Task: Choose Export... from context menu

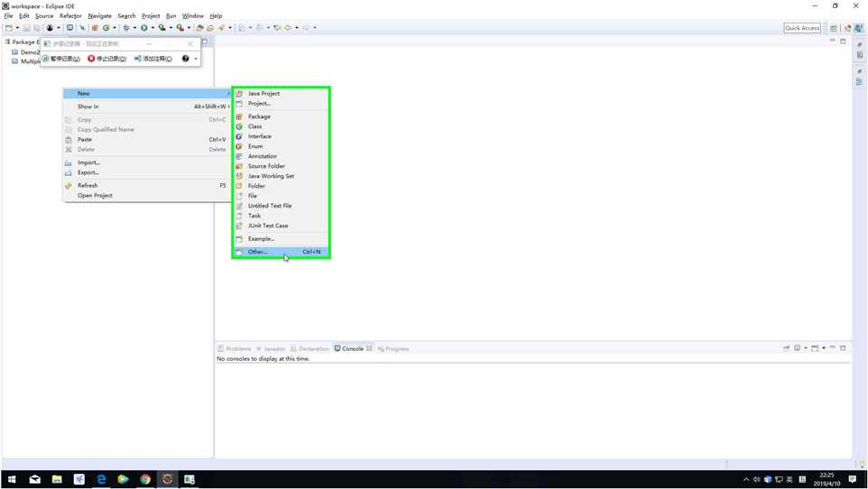Action: (147, 173)
